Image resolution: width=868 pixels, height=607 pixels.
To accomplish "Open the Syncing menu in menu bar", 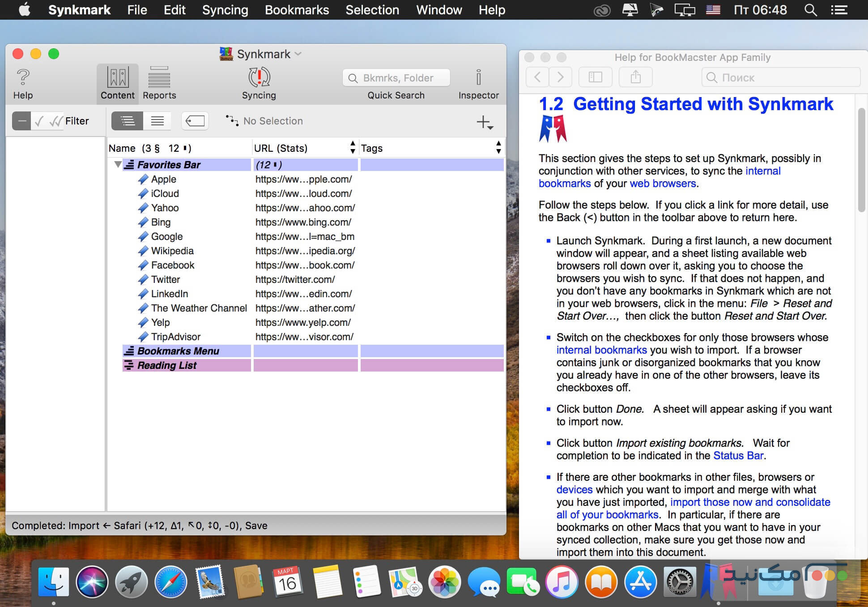I will pyautogui.click(x=225, y=10).
